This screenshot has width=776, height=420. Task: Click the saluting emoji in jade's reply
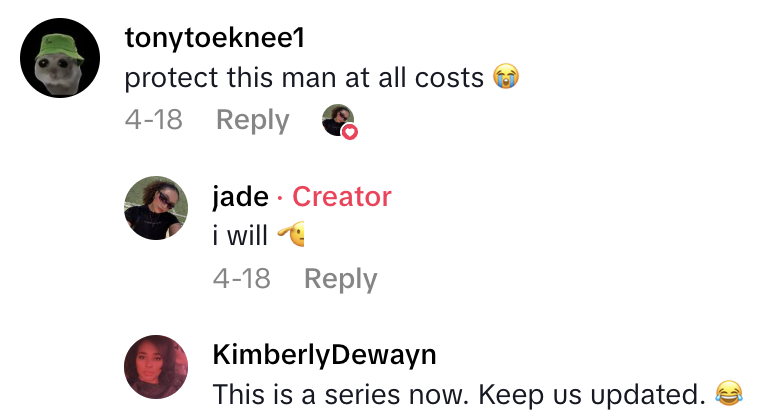[x=291, y=234]
